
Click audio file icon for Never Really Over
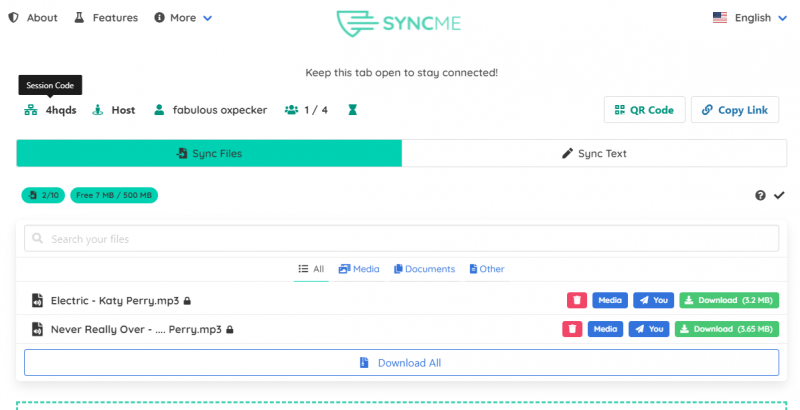pos(37,329)
